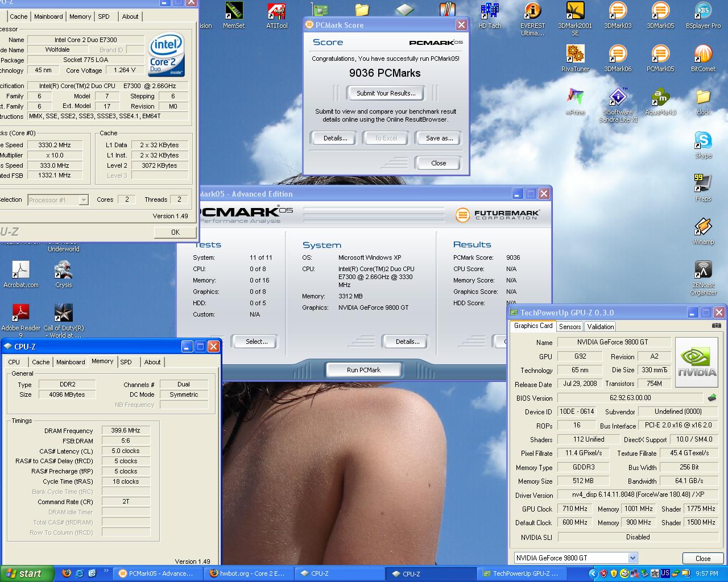Switch to the SPD tab in lower CPU-Z
728x582 pixels.
[126, 362]
